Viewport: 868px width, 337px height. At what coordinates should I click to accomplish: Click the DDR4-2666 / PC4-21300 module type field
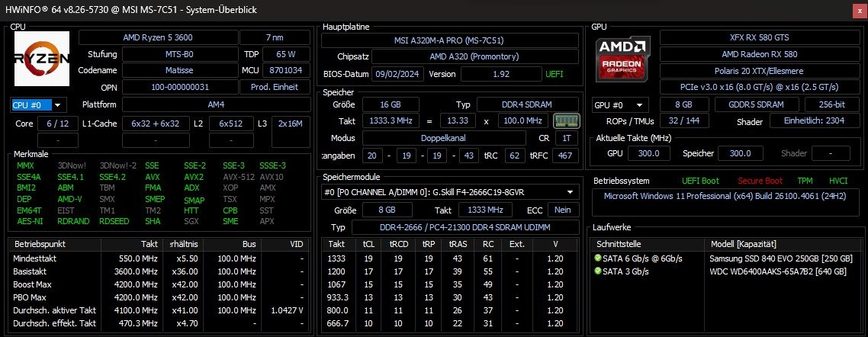465,227
